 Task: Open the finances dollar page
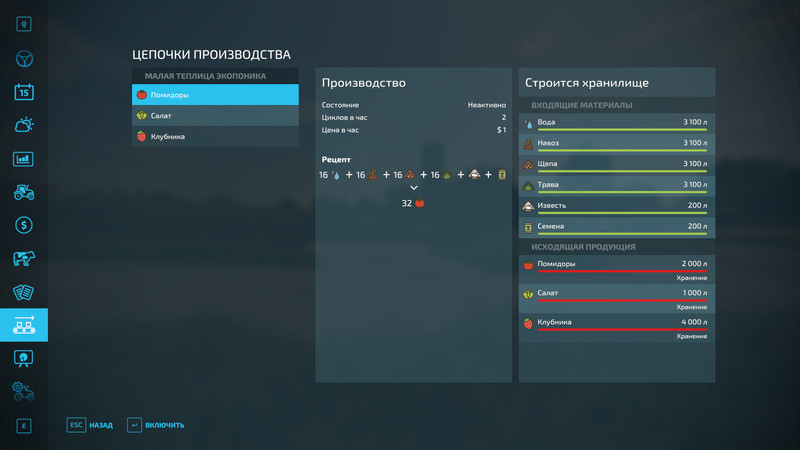(x=24, y=225)
